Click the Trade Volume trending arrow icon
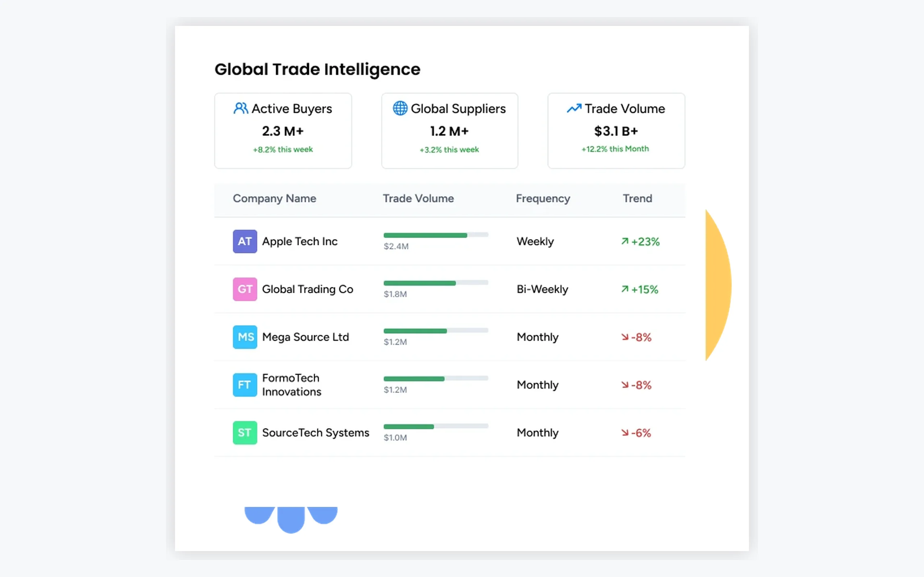This screenshot has height=577, width=924. 574,109
